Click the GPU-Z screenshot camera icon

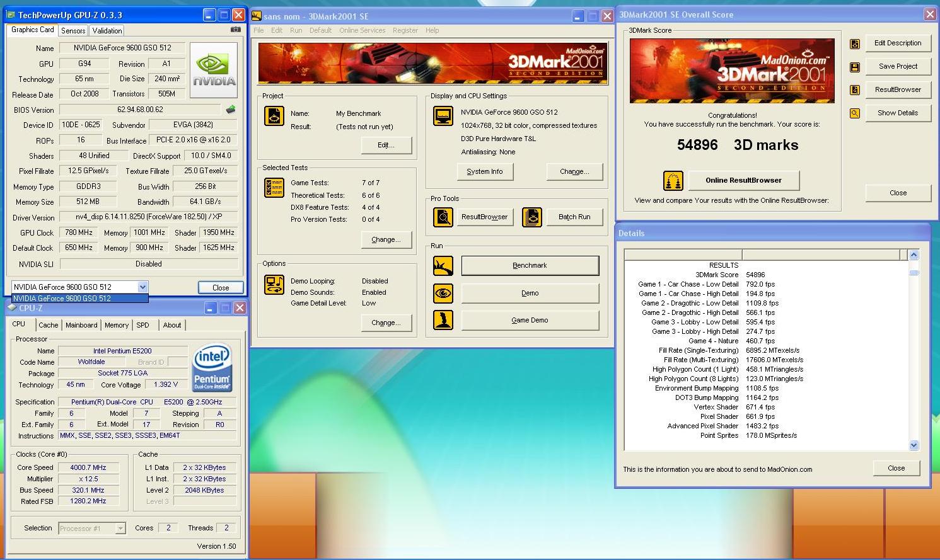235,29
